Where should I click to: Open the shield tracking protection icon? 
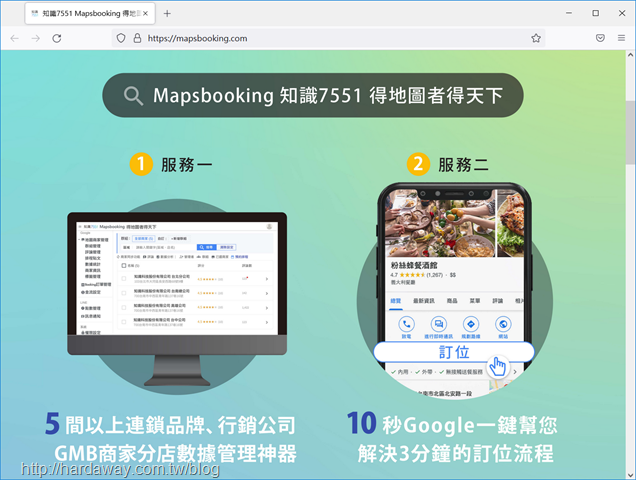pos(121,38)
